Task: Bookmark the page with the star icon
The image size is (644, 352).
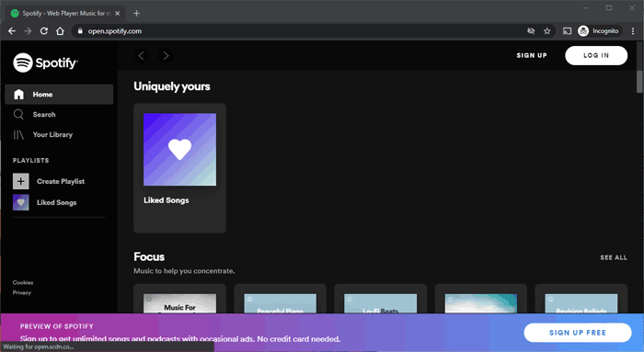Action: [547, 31]
